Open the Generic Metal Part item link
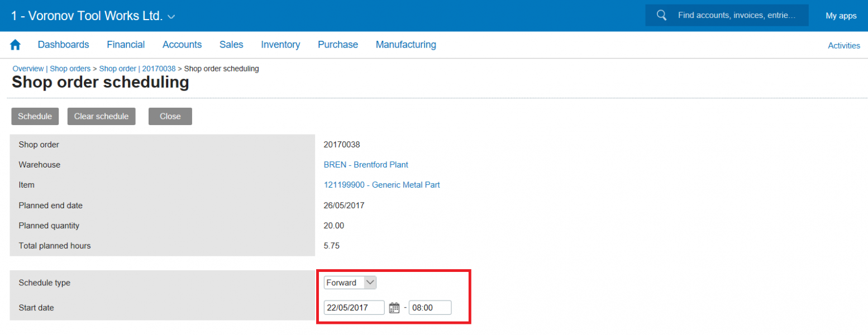 (x=381, y=185)
